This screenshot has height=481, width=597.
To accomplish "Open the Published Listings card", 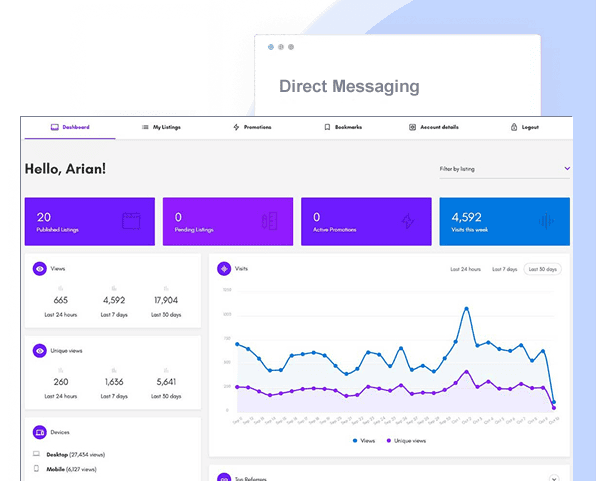I will pyautogui.click(x=90, y=221).
